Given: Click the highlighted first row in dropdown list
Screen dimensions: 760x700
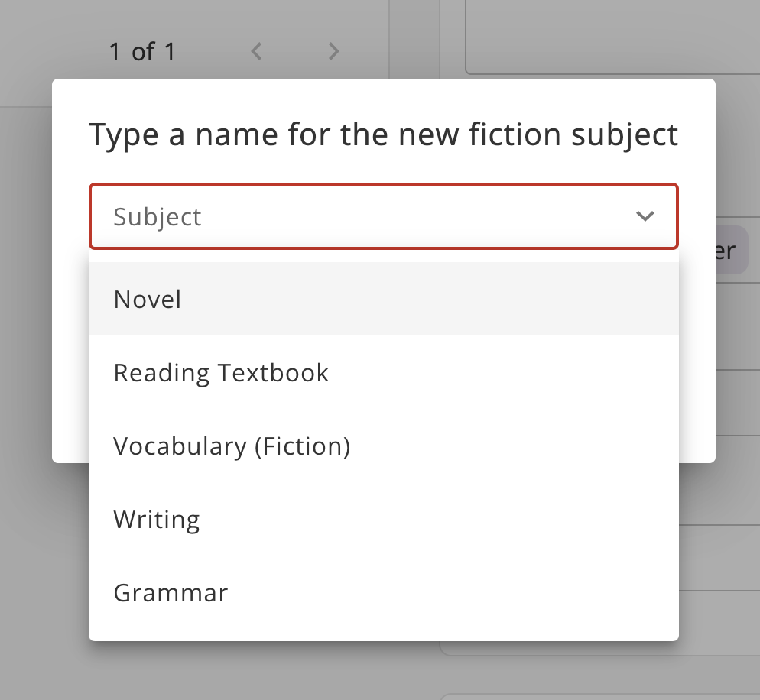Looking at the screenshot, I should [x=382, y=299].
